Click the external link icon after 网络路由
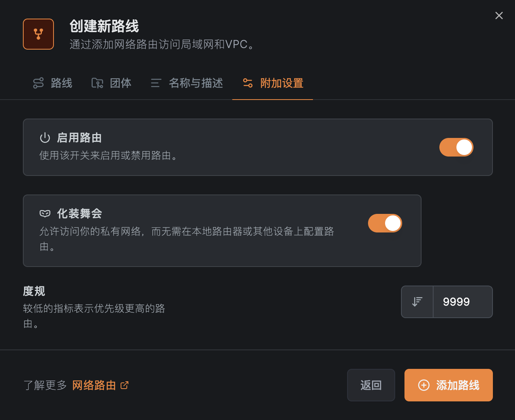The image size is (515, 420). (x=124, y=385)
